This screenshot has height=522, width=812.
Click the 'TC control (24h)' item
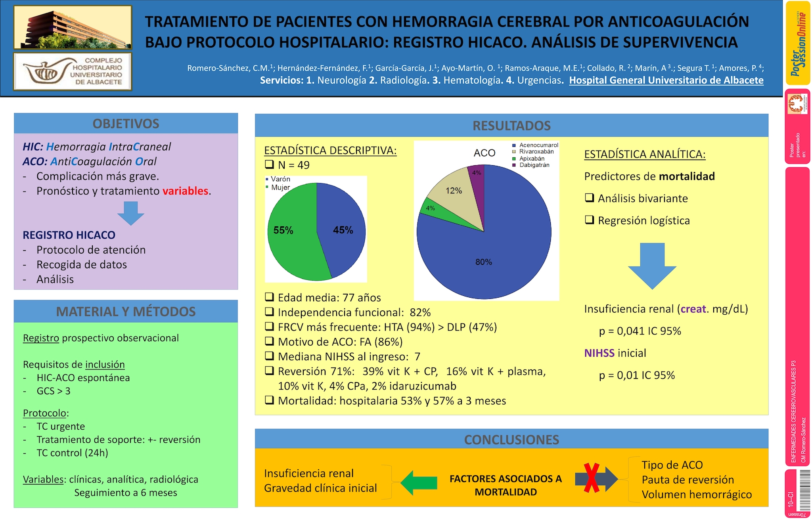click(x=72, y=453)
